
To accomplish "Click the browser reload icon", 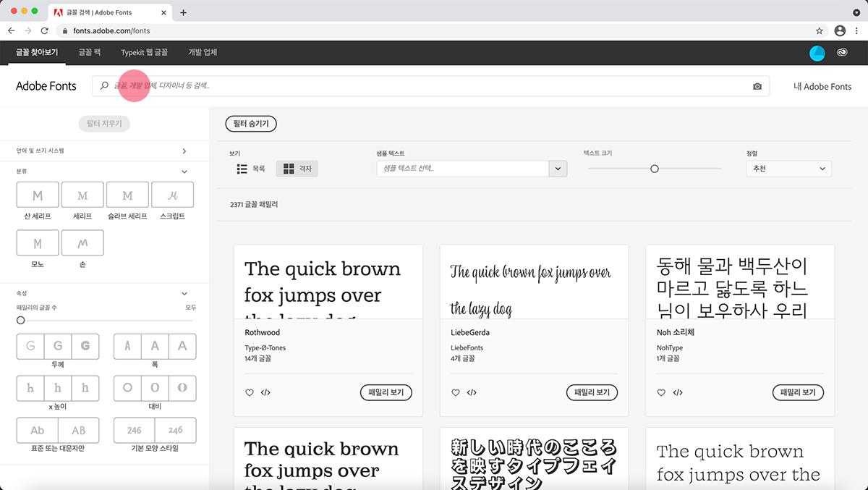I will (x=45, y=31).
